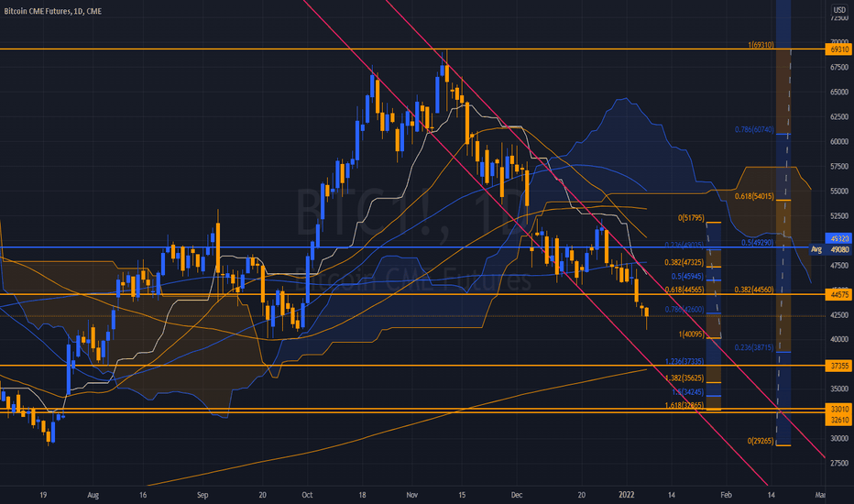Click the 0.236(38715) Fibonacci level label
Image resolution: width=854 pixels, height=504 pixels.
pyautogui.click(x=754, y=347)
